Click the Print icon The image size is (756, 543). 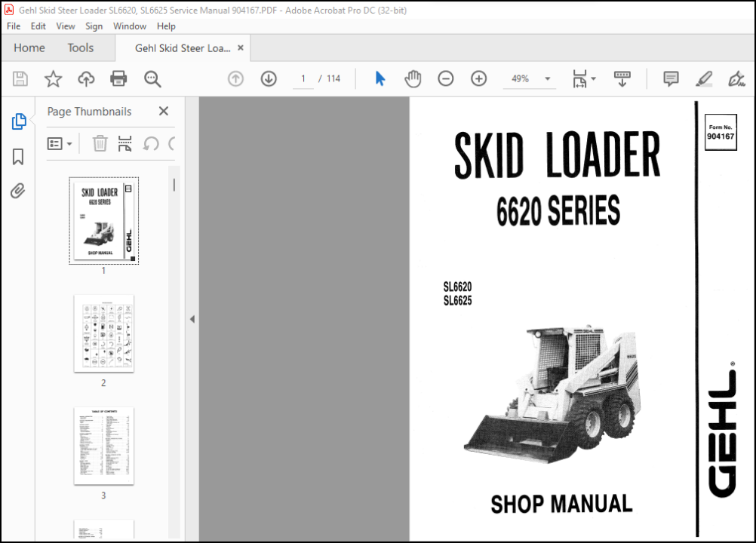(x=118, y=79)
